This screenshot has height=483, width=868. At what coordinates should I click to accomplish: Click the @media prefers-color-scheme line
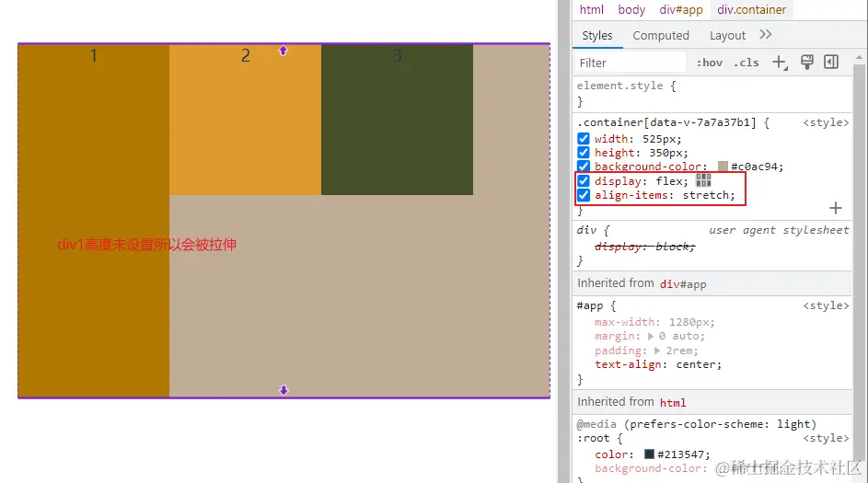(697, 424)
